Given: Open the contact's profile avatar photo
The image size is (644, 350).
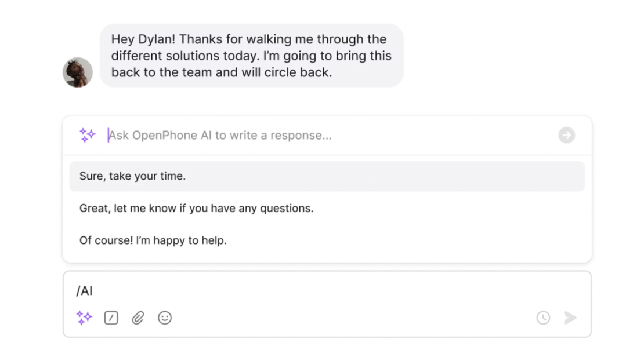Looking at the screenshot, I should (x=78, y=72).
